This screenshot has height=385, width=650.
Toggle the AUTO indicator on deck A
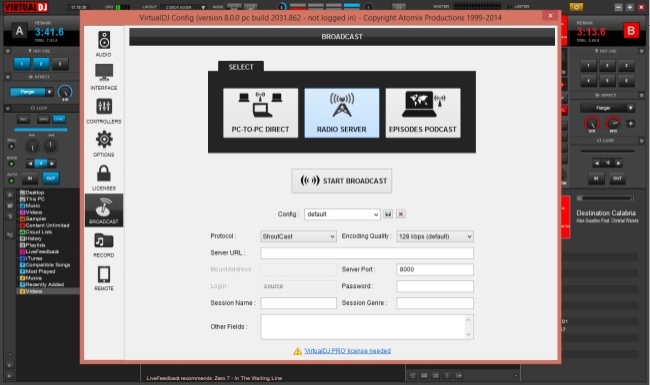click(x=12, y=181)
